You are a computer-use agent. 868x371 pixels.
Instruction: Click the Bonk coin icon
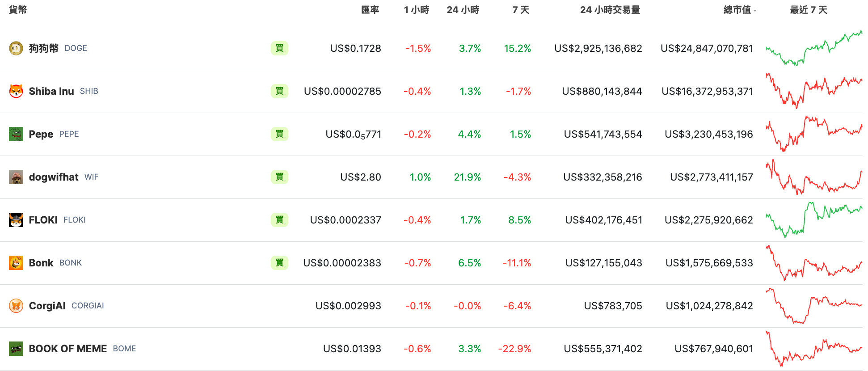tap(16, 263)
